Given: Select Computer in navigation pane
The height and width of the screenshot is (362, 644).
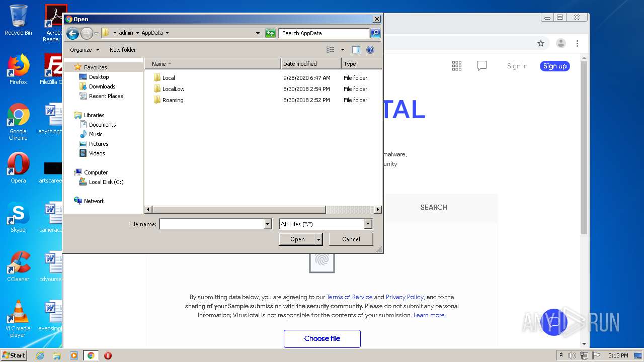Looking at the screenshot, I should (x=96, y=172).
